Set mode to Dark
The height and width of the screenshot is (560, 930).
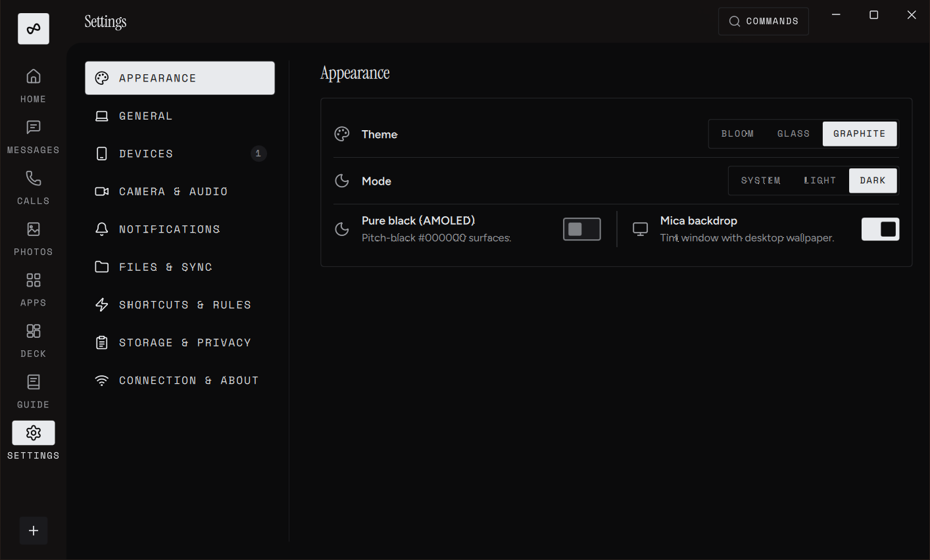pos(873,181)
